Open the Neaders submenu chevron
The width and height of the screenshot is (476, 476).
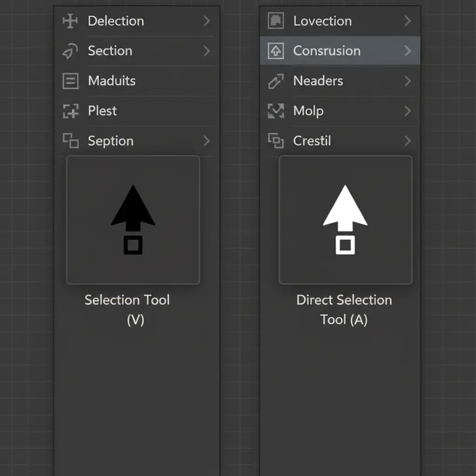click(408, 81)
